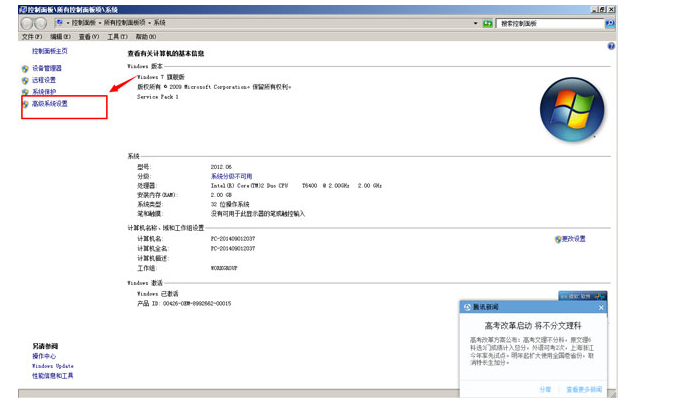This screenshot has width=676, height=407.
Task: Click the refresh button beside address bar
Action: coord(487,22)
